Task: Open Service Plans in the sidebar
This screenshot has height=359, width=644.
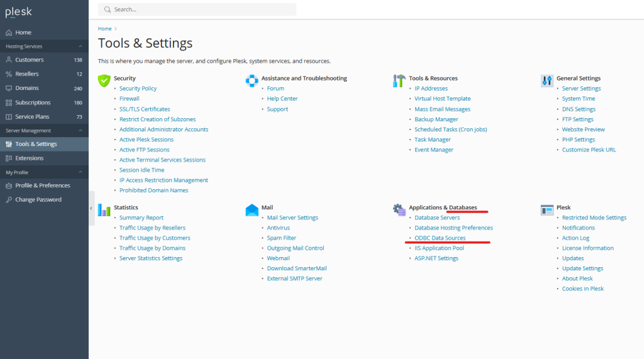Action: pyautogui.click(x=45, y=117)
